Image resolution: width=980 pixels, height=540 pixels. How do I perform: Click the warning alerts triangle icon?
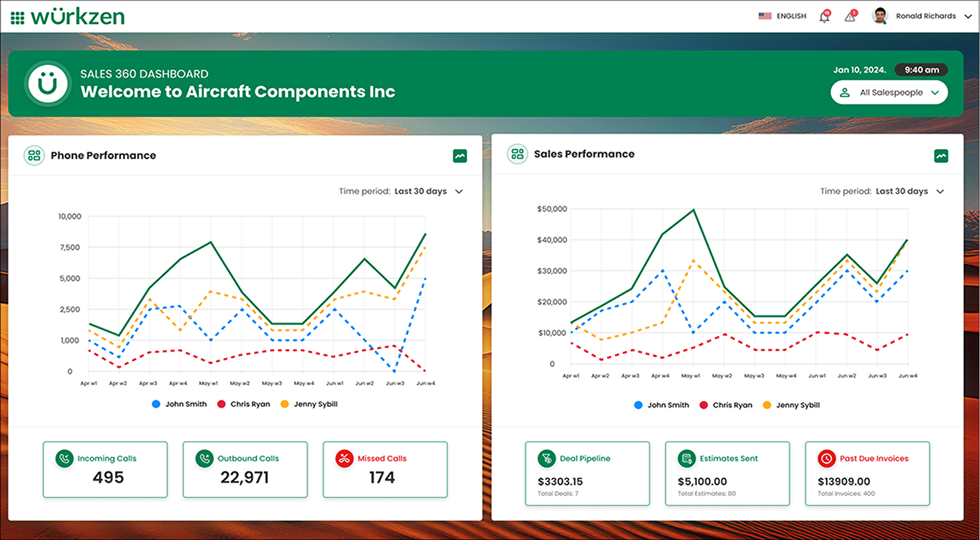coord(850,17)
